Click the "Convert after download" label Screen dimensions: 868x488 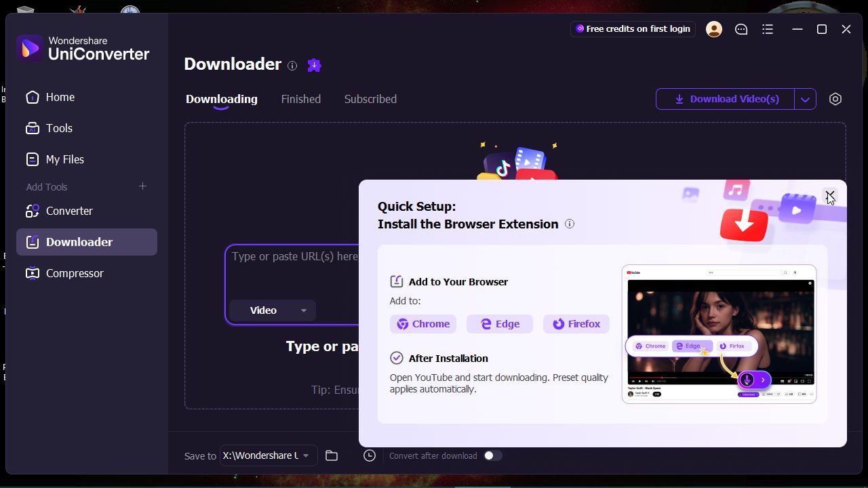coord(433,456)
